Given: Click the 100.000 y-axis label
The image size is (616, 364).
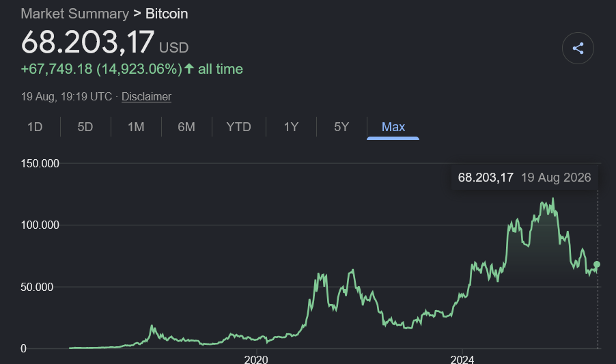Looking at the screenshot, I should (x=40, y=225).
